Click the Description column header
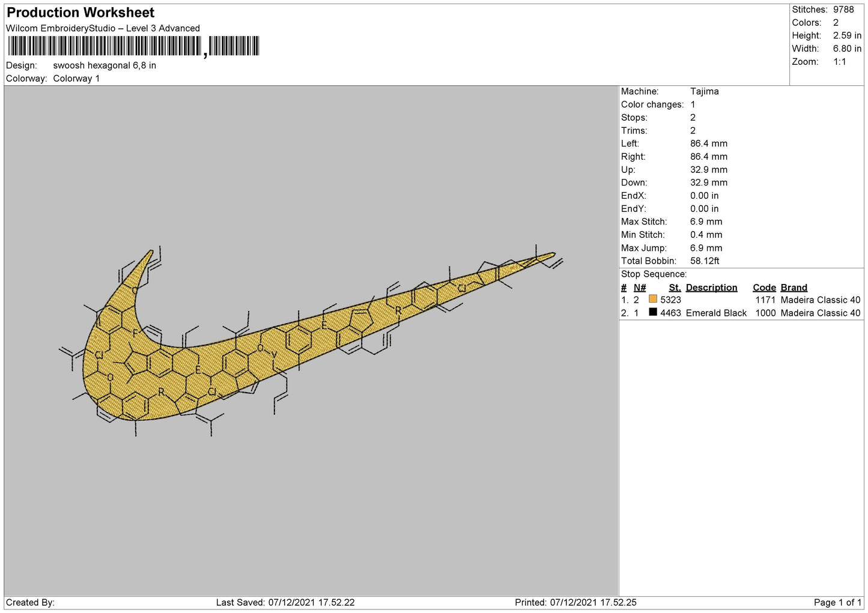 [711, 288]
